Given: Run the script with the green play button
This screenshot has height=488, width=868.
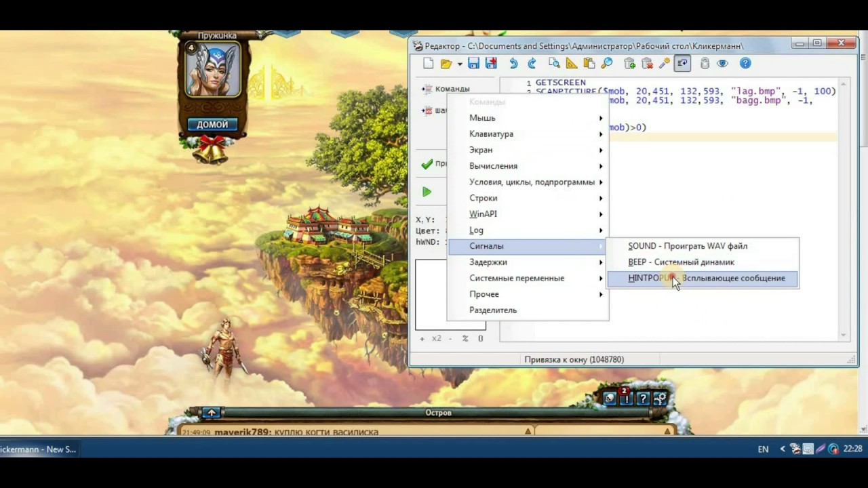Looking at the screenshot, I should (427, 192).
